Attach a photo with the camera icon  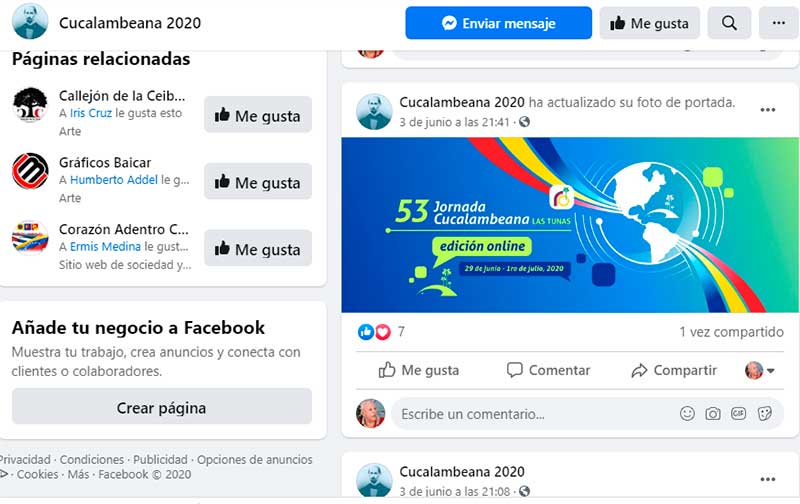point(713,414)
